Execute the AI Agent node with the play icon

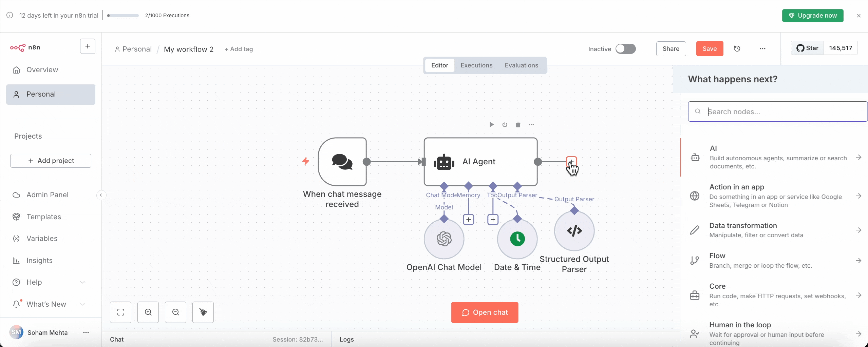tap(491, 124)
